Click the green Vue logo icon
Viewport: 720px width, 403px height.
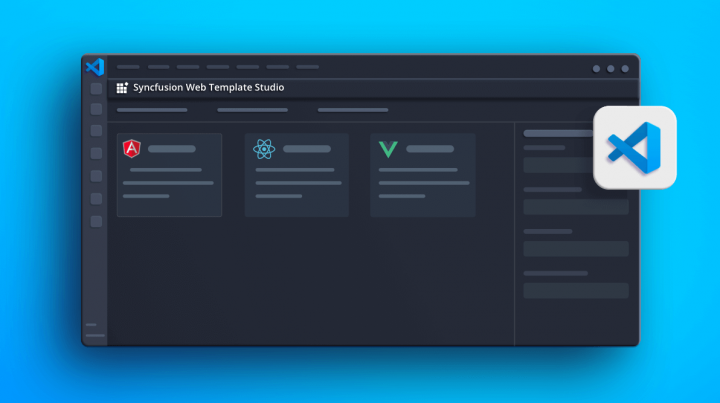[388, 149]
